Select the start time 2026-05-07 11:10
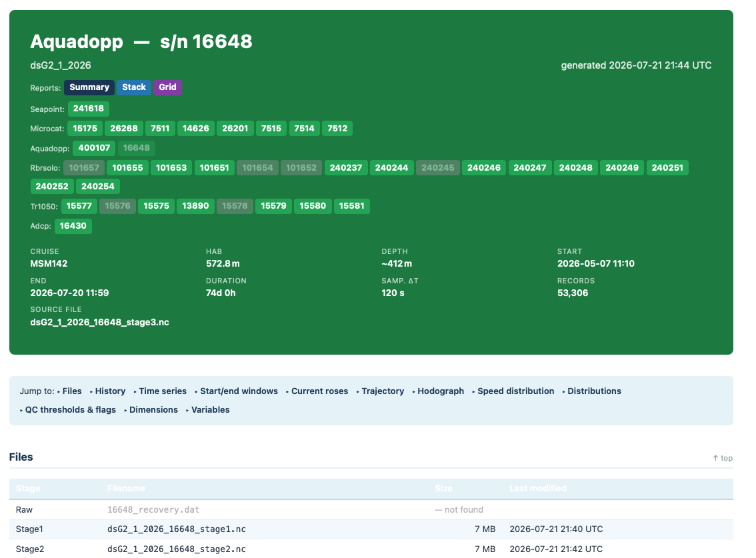The image size is (756, 558). pos(596,264)
